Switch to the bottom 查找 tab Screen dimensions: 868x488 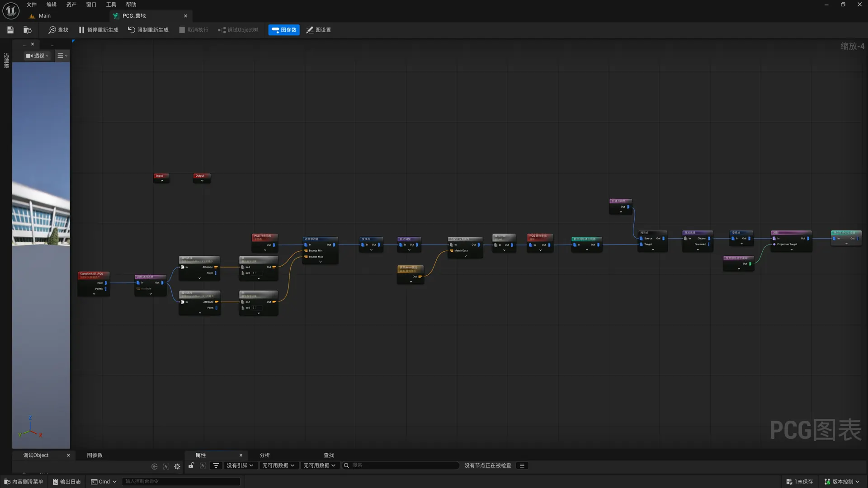pos(329,455)
